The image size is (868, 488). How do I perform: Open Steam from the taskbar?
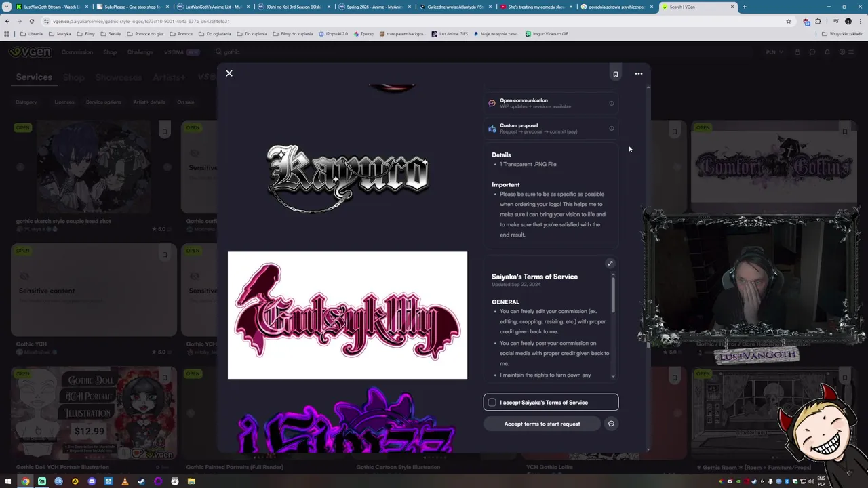[x=141, y=482]
